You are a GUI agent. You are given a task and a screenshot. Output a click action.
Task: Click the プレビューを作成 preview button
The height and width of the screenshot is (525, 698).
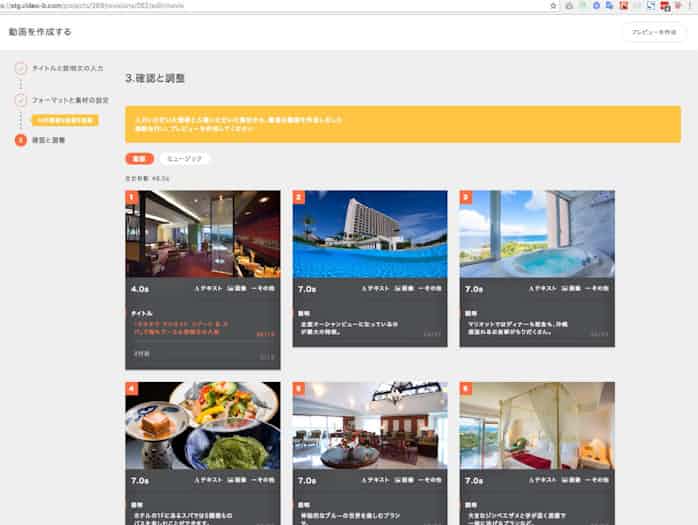(x=654, y=32)
